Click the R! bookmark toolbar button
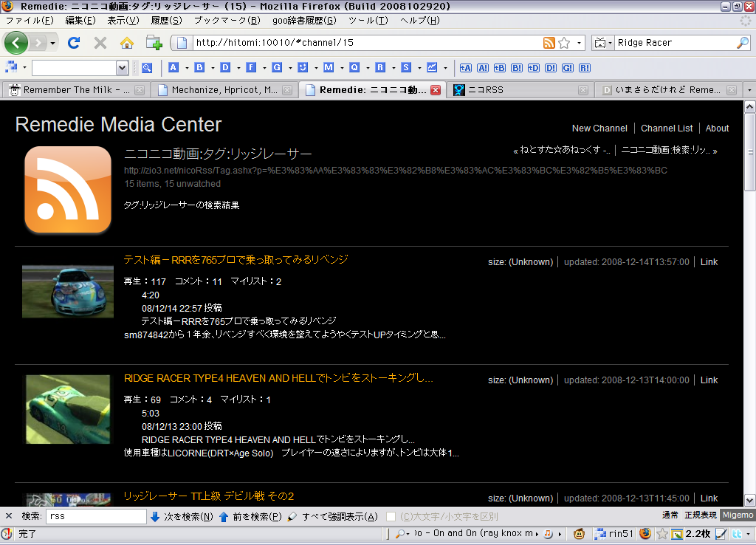 [585, 68]
